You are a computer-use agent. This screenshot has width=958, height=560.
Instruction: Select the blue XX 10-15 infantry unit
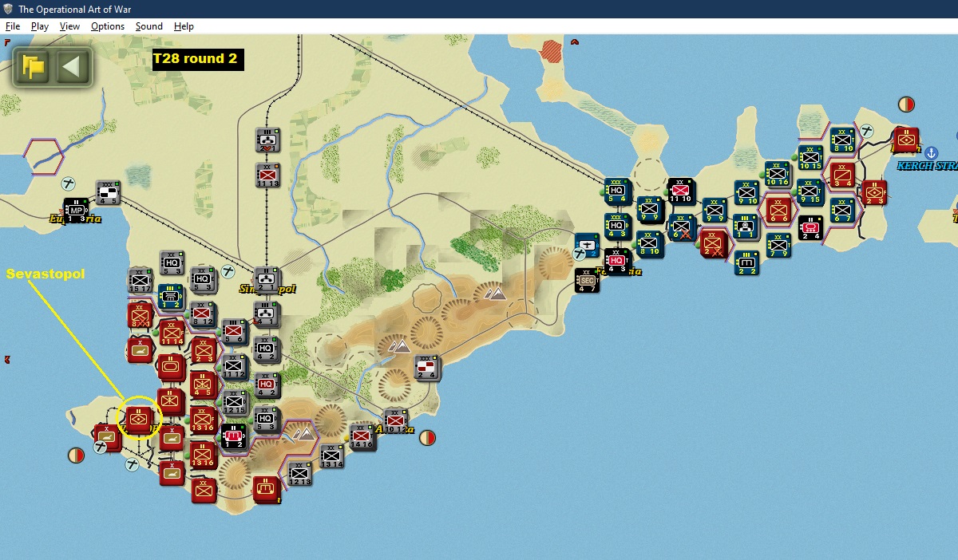coord(810,158)
